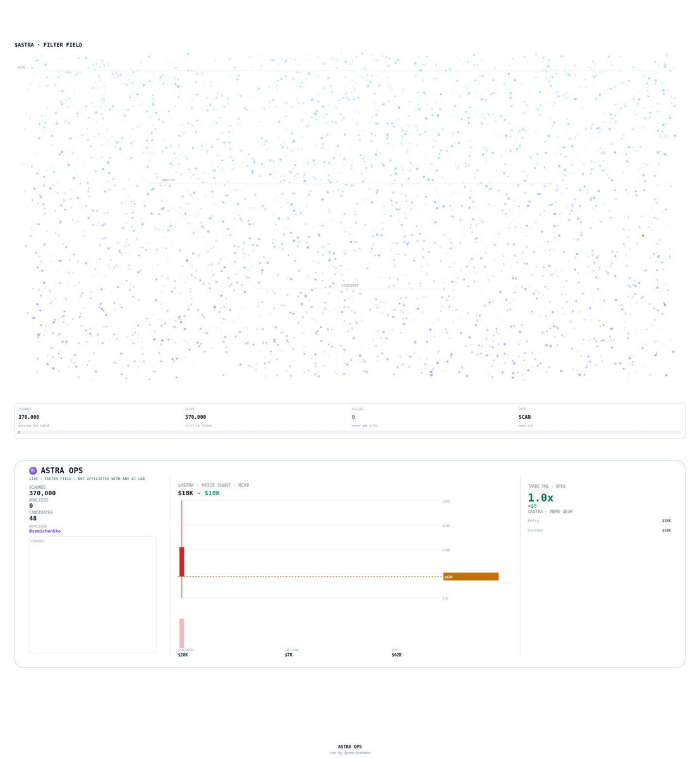The height and width of the screenshot is (758, 700).
Task: Click the 'TRADE PNL · OPEN' label
Action: pyautogui.click(x=546, y=486)
